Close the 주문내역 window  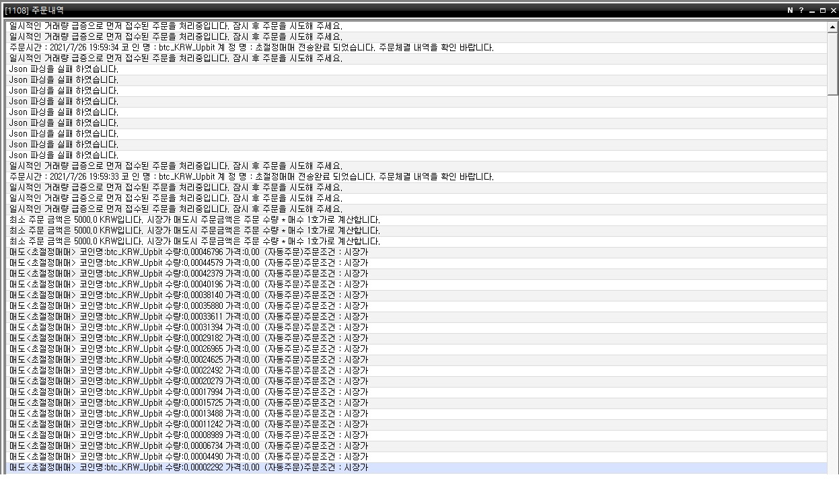coord(832,10)
